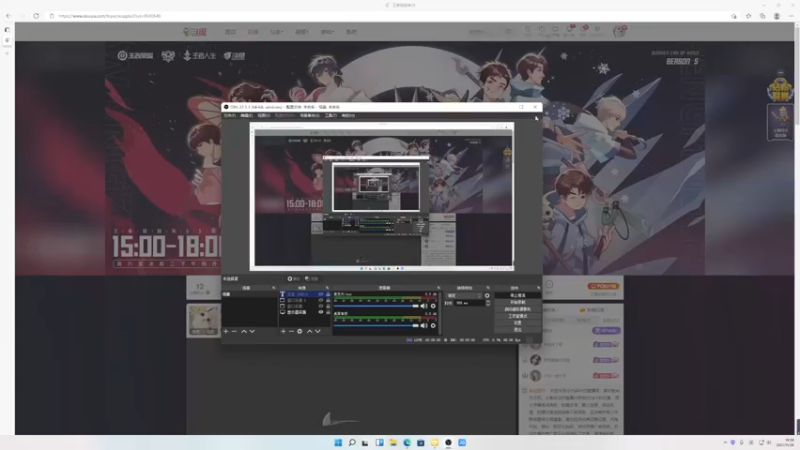Move selected source down in Sources dock

pos(318,332)
